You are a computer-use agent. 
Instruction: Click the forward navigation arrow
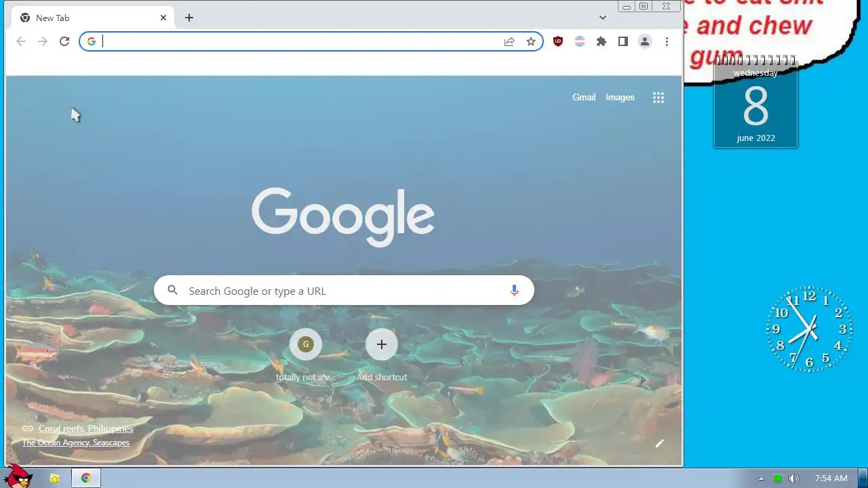[43, 41]
